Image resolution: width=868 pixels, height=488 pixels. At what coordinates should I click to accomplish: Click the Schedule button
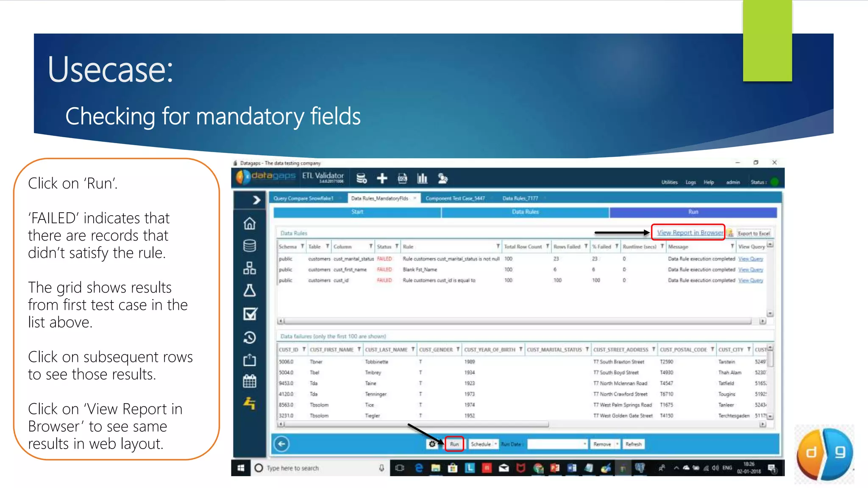click(x=481, y=444)
